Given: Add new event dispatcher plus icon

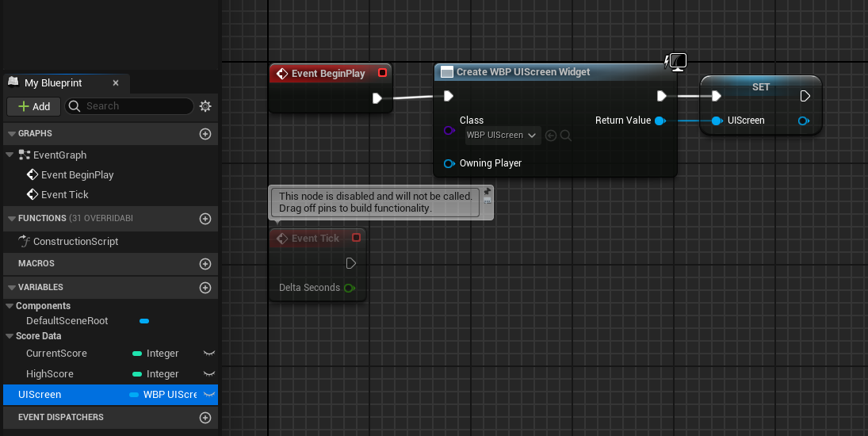Looking at the screenshot, I should pos(205,418).
